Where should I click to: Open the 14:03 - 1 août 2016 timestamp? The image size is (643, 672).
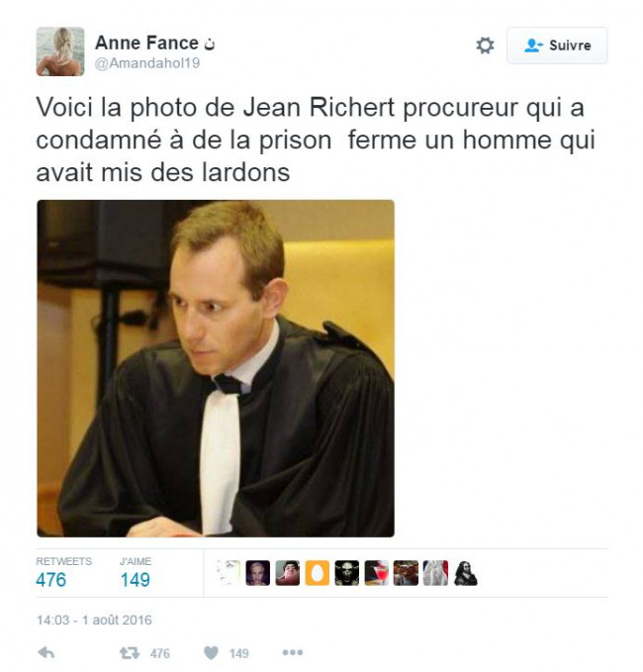point(94,621)
